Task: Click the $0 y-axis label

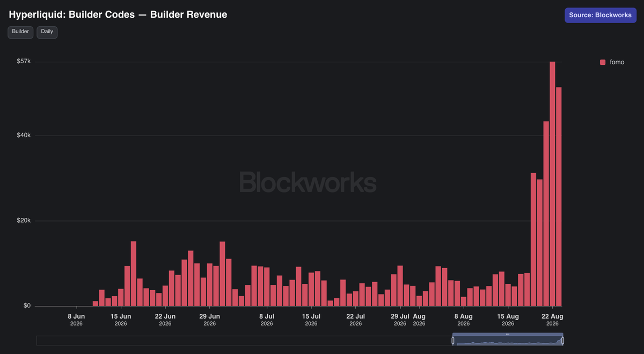Action: (x=26, y=306)
